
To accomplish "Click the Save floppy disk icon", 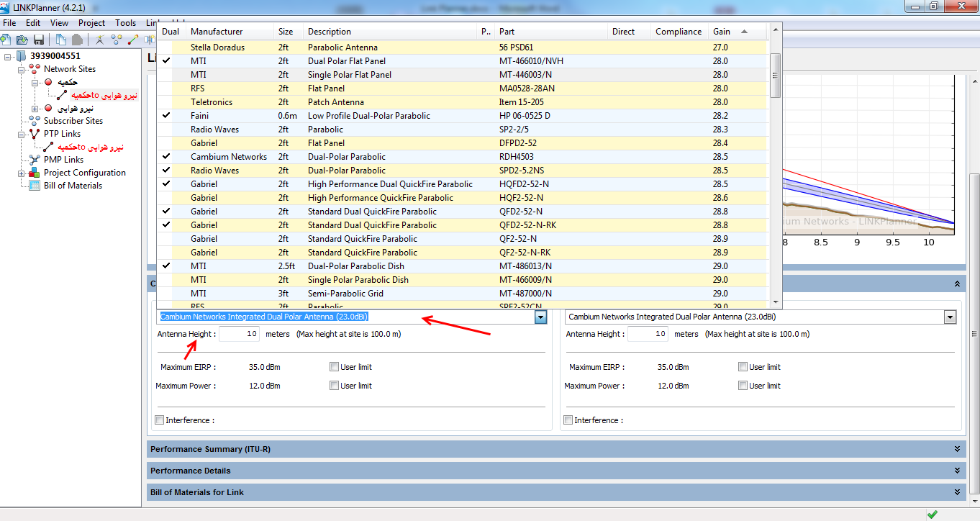I will (x=39, y=39).
